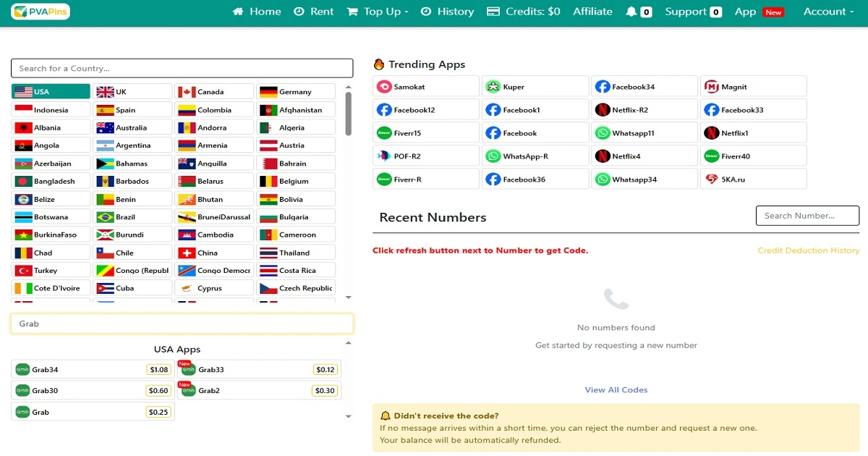View Credits: $0 balance
This screenshot has width=868, height=456.
(524, 12)
